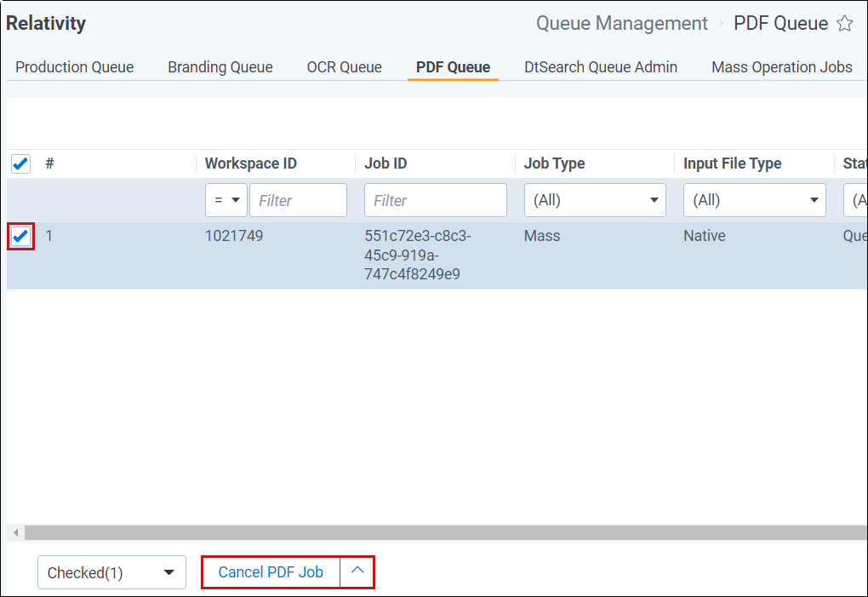This screenshot has width=868, height=597.
Task: Click the Cancel PDF Job button
Action: pyautogui.click(x=271, y=572)
